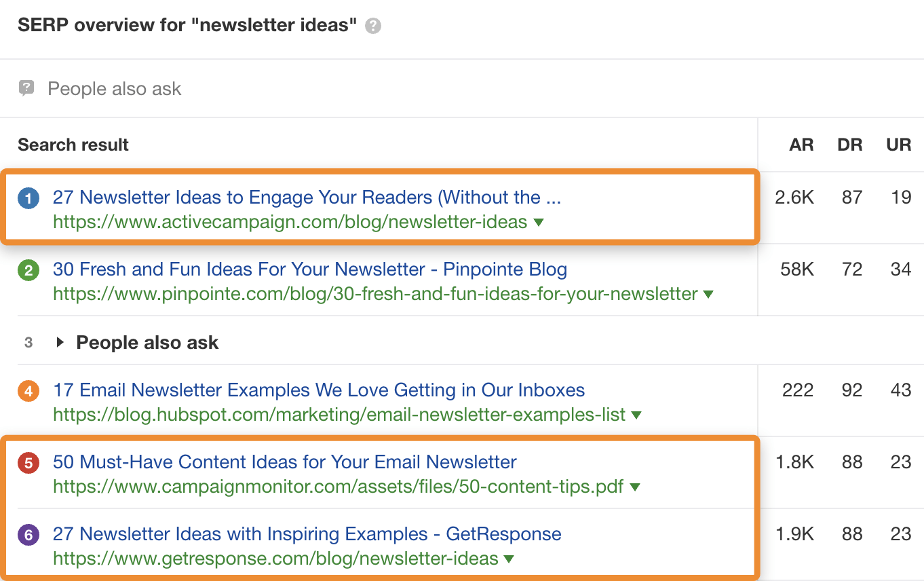Sort results by the DR column header

(849, 145)
